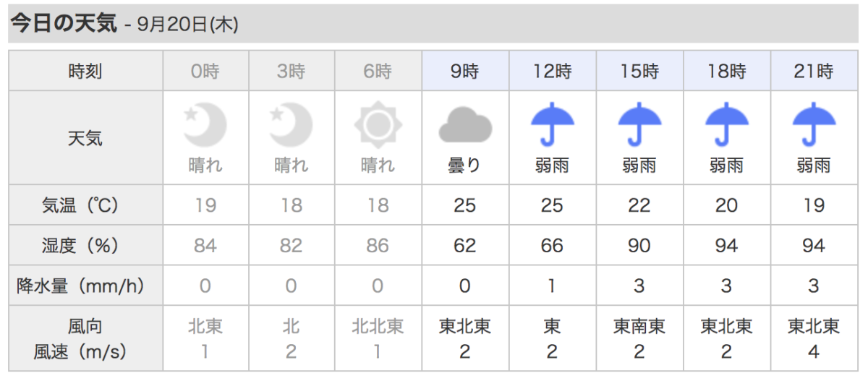Click the 今日の天気 heading

coord(63,23)
